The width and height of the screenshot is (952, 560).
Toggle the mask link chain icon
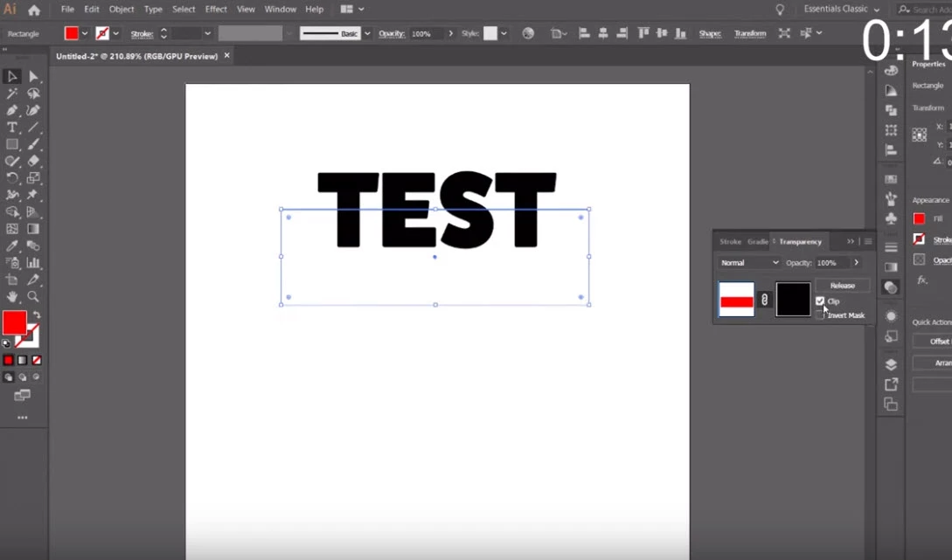[764, 299]
